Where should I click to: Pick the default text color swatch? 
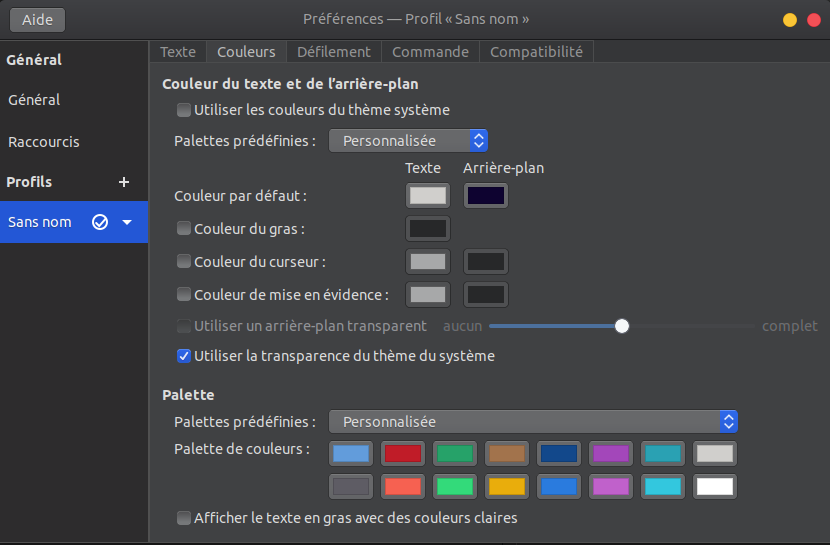click(428, 196)
